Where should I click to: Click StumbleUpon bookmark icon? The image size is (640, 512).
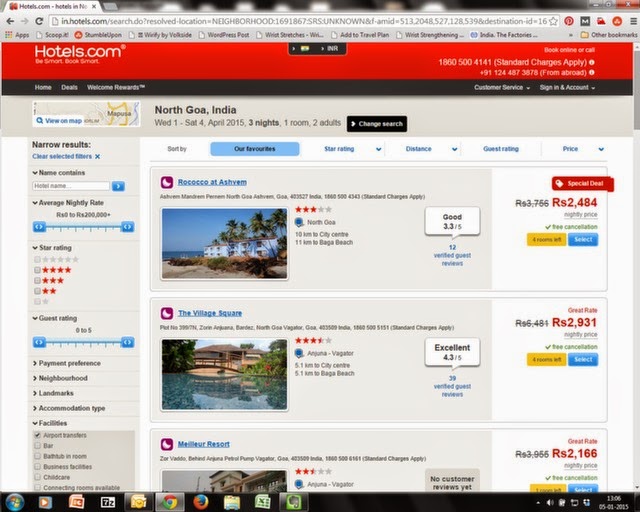coord(78,35)
